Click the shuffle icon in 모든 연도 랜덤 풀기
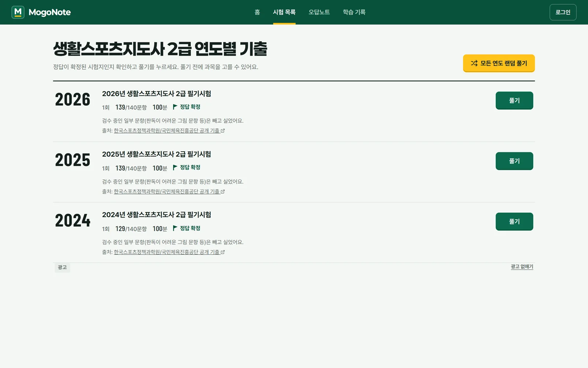588x368 pixels. [474, 63]
